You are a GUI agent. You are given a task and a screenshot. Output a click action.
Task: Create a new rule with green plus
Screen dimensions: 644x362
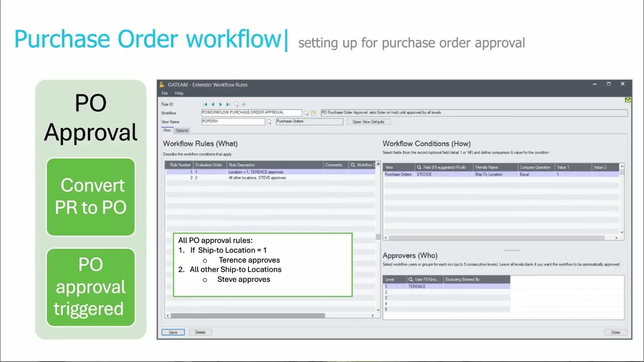244,104
